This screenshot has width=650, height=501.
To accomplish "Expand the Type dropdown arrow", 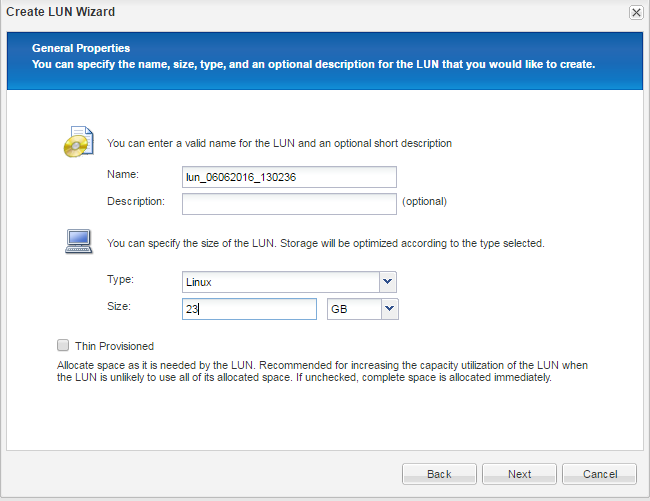I will click(388, 282).
